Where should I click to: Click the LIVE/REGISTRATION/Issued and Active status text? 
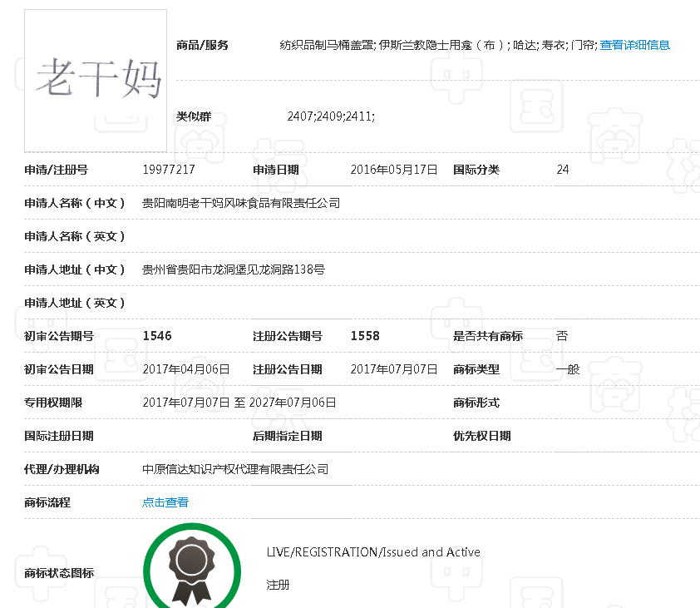373,552
